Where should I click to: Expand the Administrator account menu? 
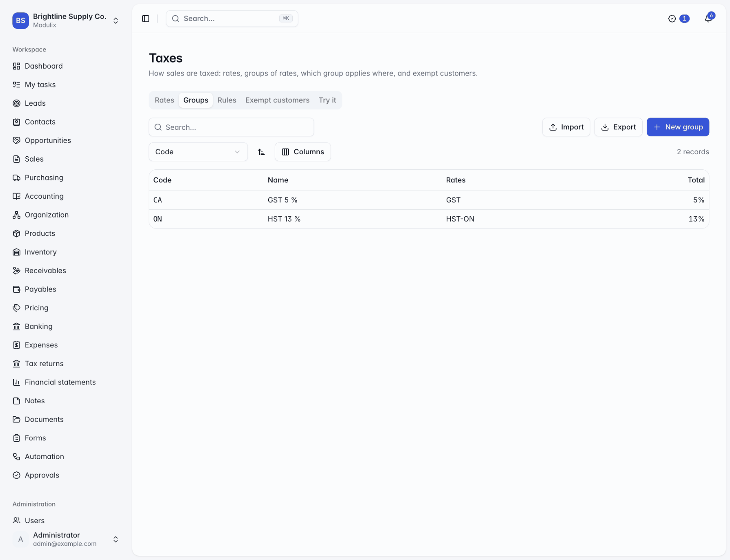66,539
